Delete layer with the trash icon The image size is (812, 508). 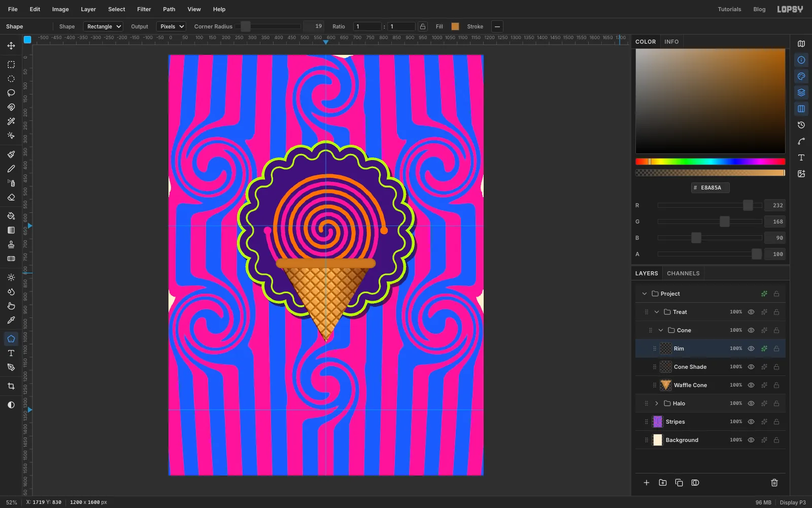coord(774,483)
